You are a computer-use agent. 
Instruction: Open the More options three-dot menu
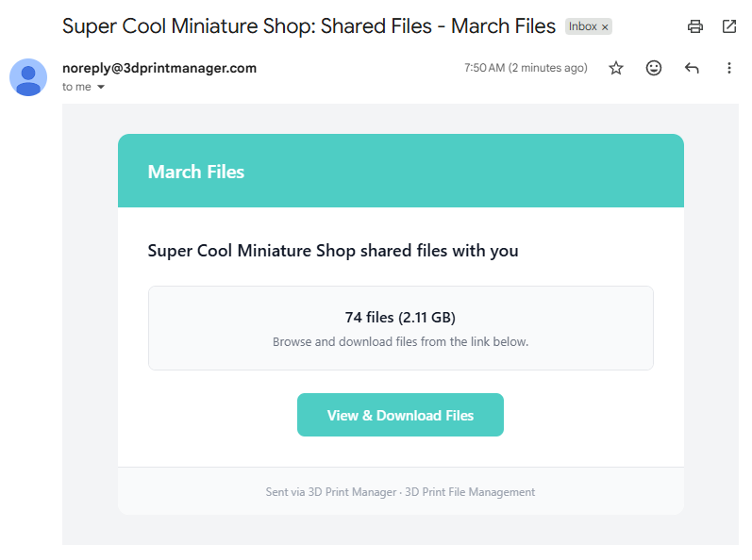729,68
